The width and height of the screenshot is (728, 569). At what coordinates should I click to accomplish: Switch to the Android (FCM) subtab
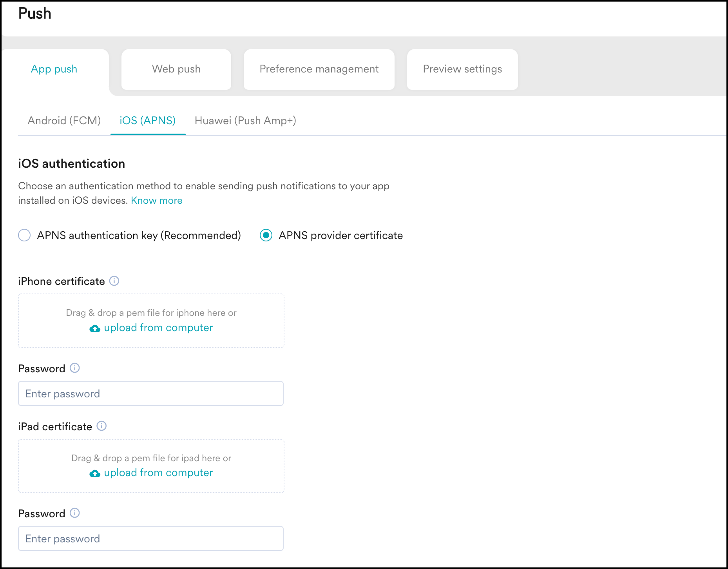pos(64,120)
